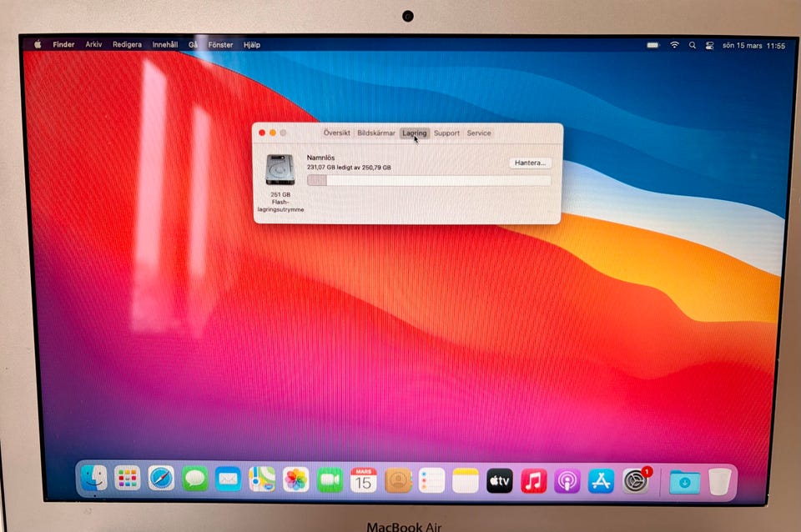Open the Notes app in Dock
This screenshot has width=801, height=532.
(466, 480)
